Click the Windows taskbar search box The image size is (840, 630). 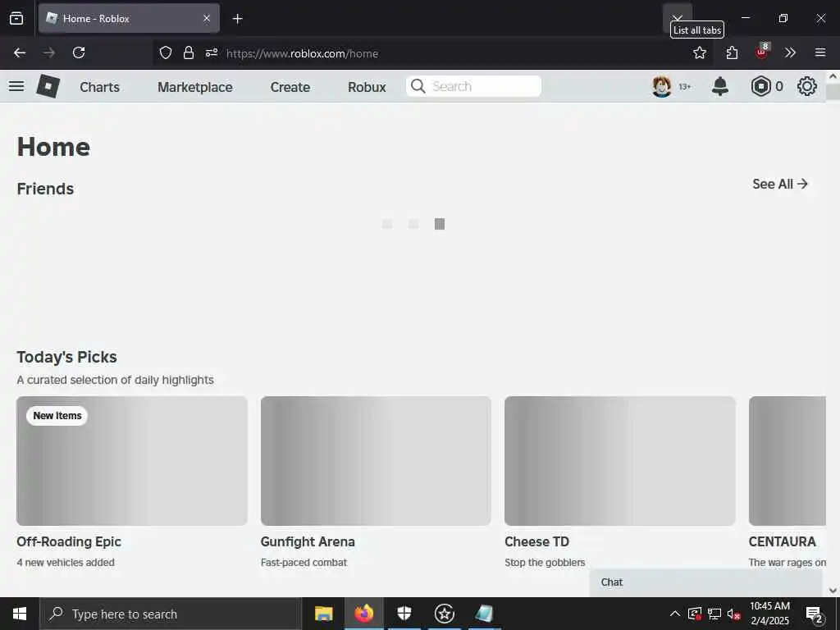pyautogui.click(x=171, y=614)
